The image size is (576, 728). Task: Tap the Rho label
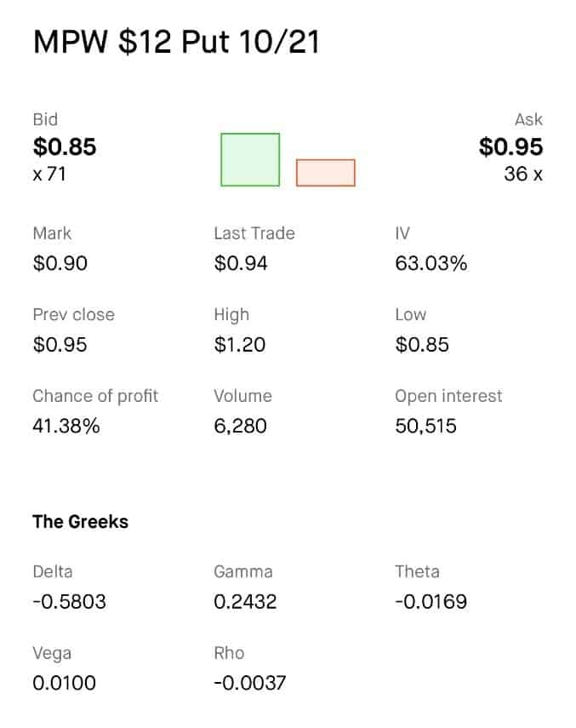(x=229, y=653)
